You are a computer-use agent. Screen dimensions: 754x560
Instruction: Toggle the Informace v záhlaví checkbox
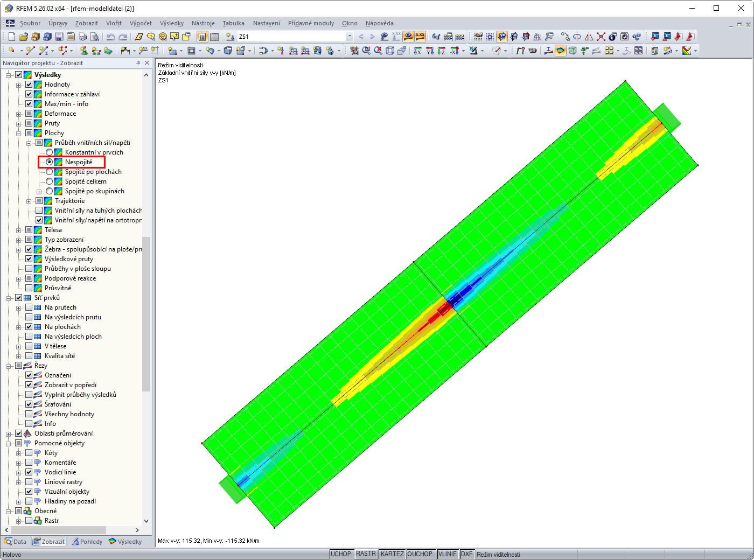click(x=29, y=94)
